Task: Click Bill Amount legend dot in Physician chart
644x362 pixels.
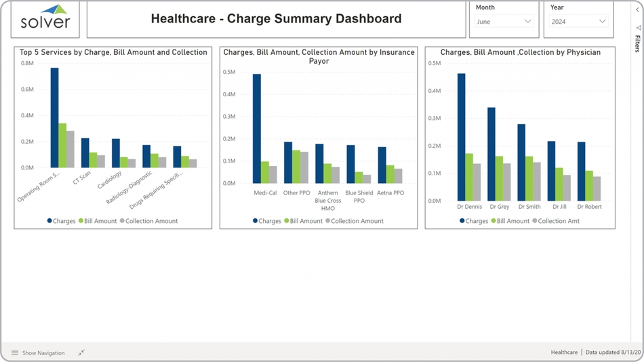Action: 493,221
